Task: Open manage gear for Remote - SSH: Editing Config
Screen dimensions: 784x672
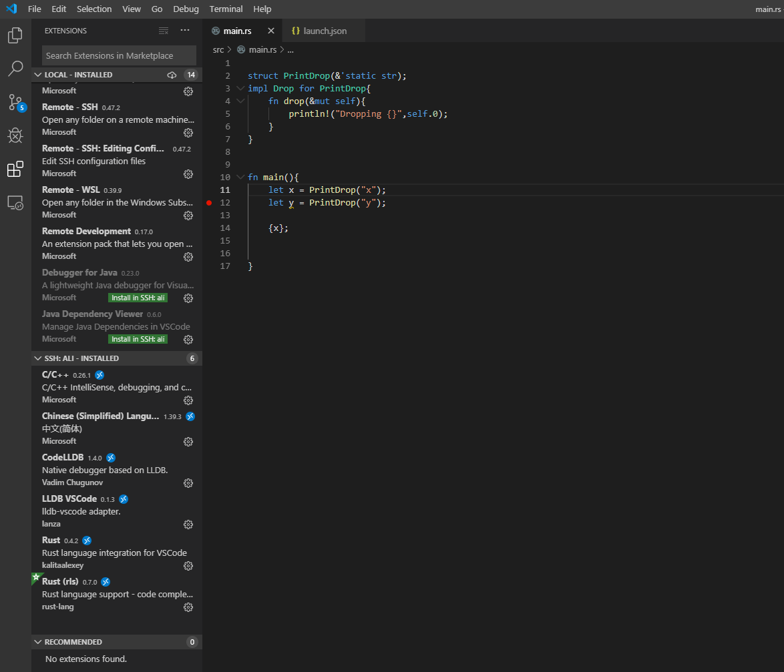Action: click(x=188, y=174)
